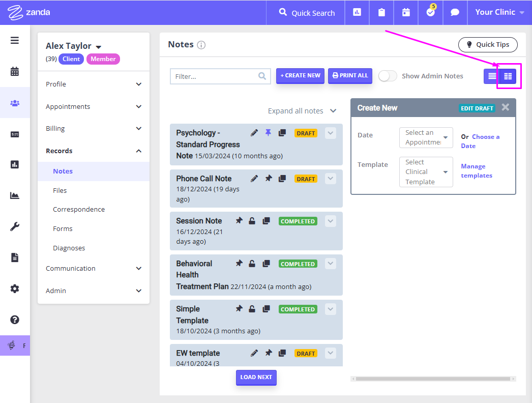This screenshot has width=532, height=403.
Task: Open the chat messages icon in the header
Action: 454,13
